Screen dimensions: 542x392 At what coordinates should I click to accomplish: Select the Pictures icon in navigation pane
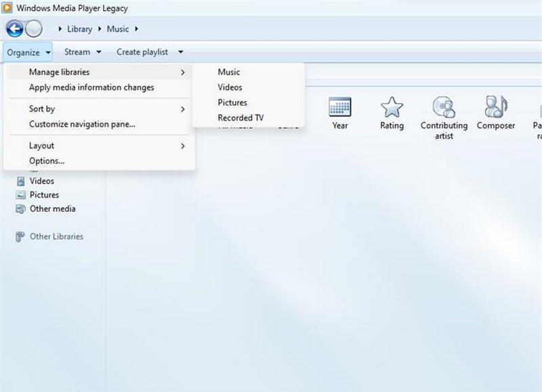[x=21, y=195]
